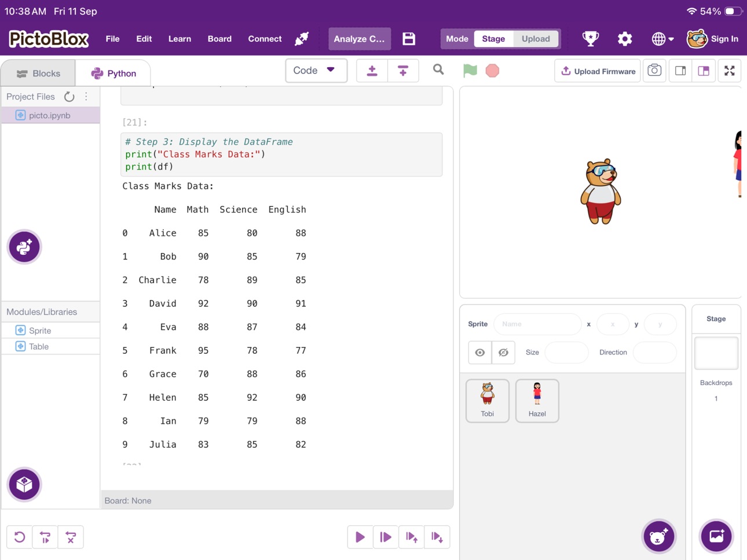This screenshot has height=560, width=747.
Task: Enter full-screen stage mode
Action: click(730, 71)
